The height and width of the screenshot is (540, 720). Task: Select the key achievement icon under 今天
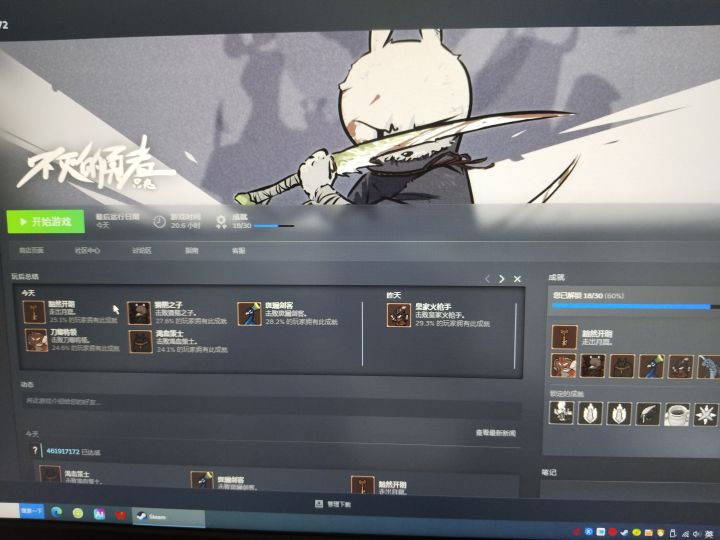pyautogui.click(x=34, y=312)
